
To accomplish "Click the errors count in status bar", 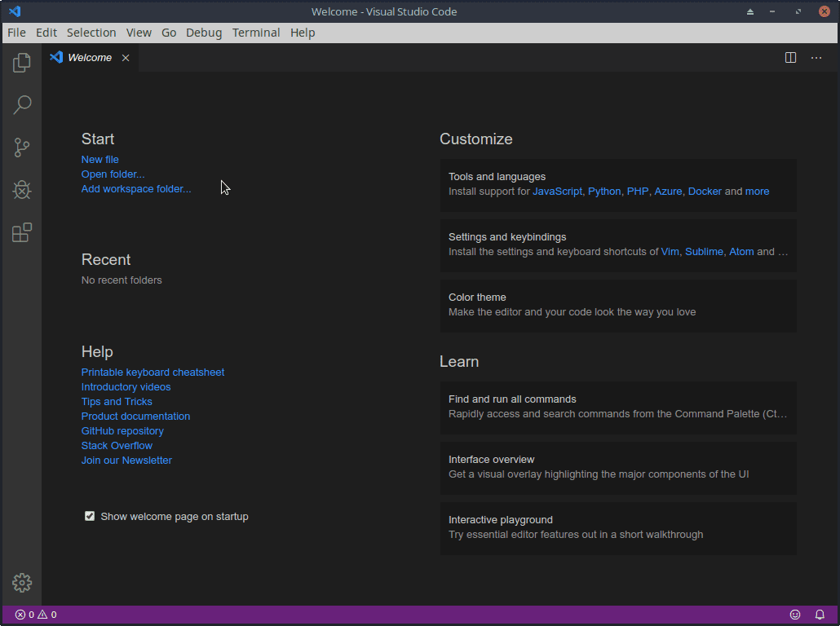I will pyautogui.click(x=24, y=615).
